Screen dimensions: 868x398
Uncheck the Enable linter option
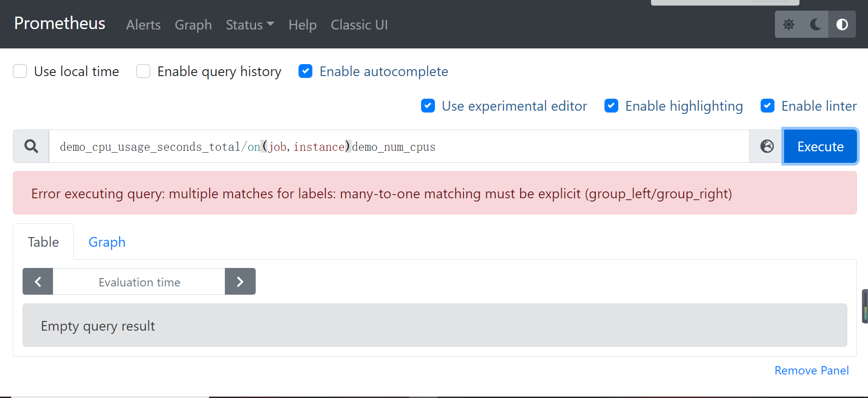[768, 106]
